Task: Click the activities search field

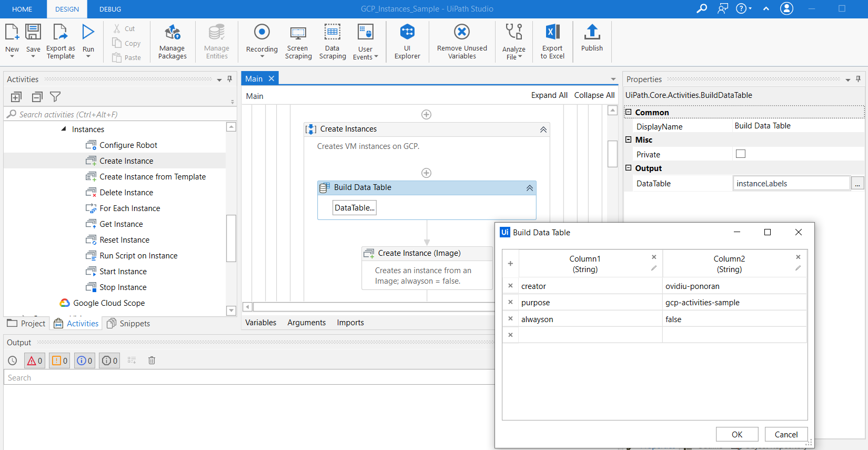Action: click(x=120, y=114)
